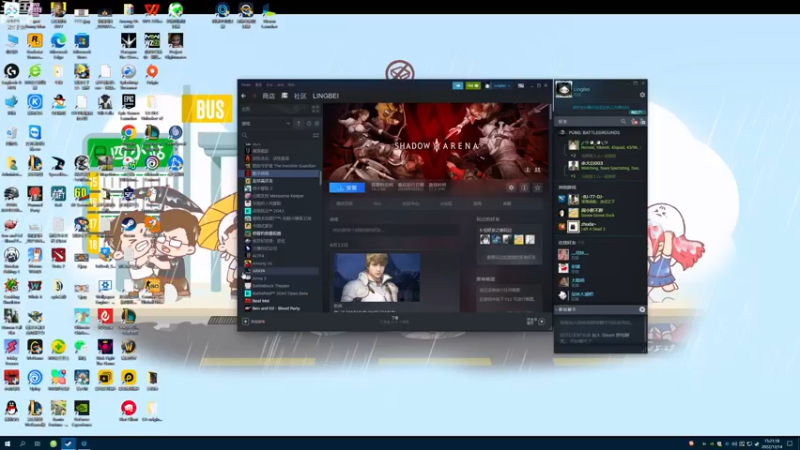This screenshot has width=800, height=450.
Task: Click the yellow friend avatar who played
Action: 518,239
